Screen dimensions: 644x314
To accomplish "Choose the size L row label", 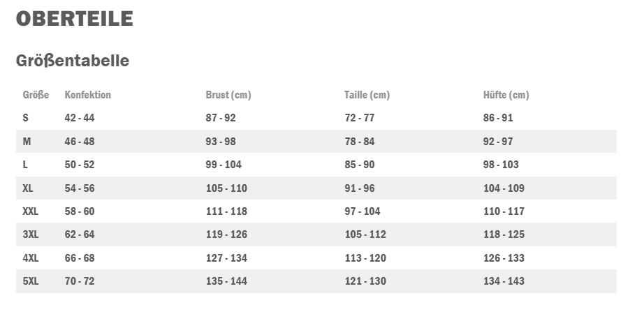I will coord(25,165).
